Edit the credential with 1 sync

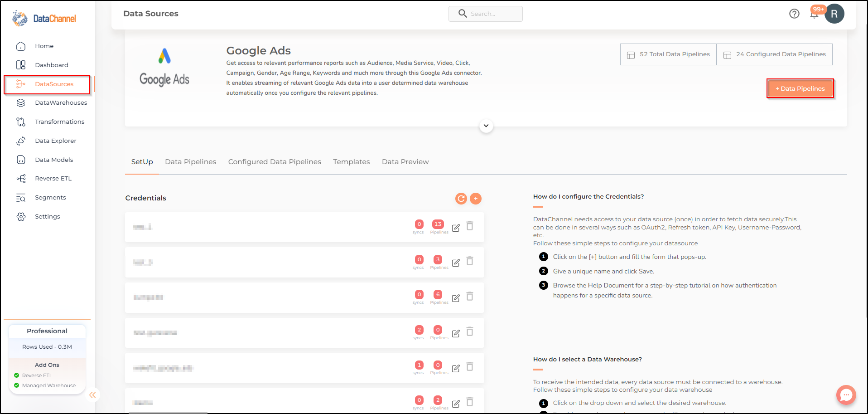456,368
